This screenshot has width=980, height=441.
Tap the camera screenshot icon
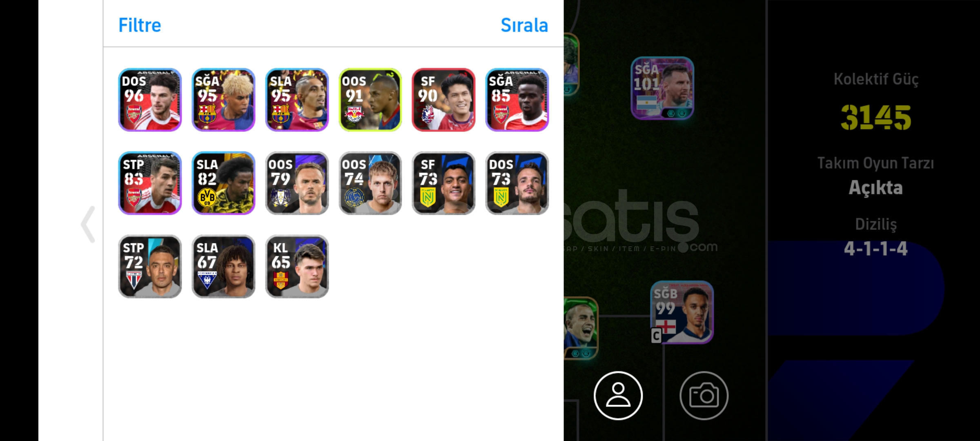704,395
